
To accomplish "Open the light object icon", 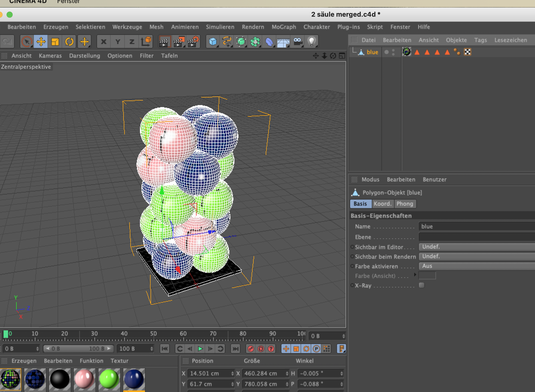I will (311, 42).
